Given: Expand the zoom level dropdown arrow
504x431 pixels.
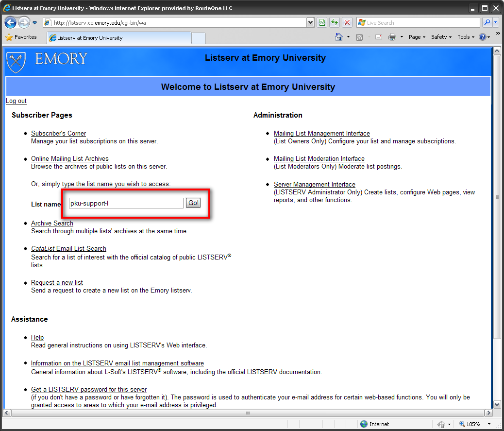Looking at the screenshot, I should click(489, 424).
